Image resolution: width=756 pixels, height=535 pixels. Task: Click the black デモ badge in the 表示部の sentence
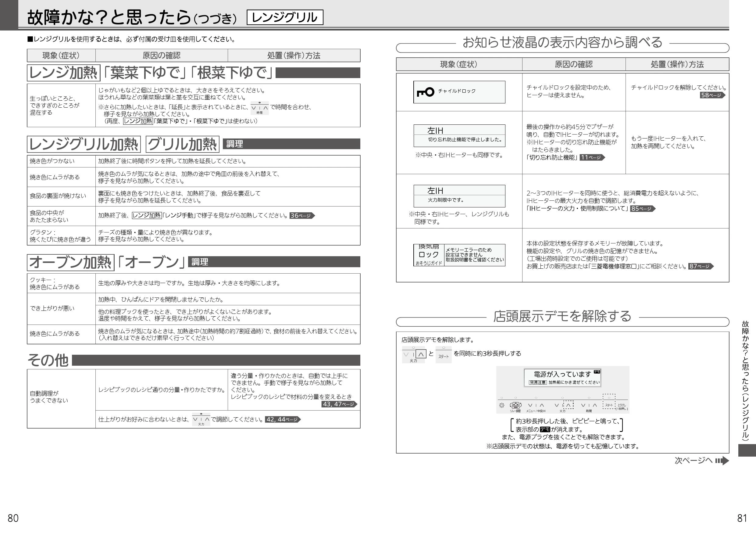545,429
